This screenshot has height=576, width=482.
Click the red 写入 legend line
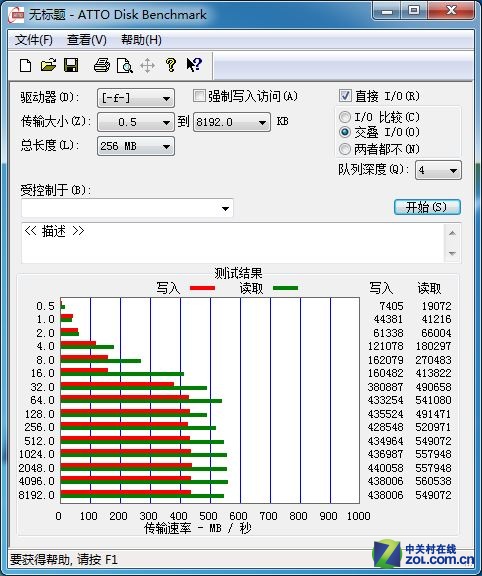click(202, 288)
